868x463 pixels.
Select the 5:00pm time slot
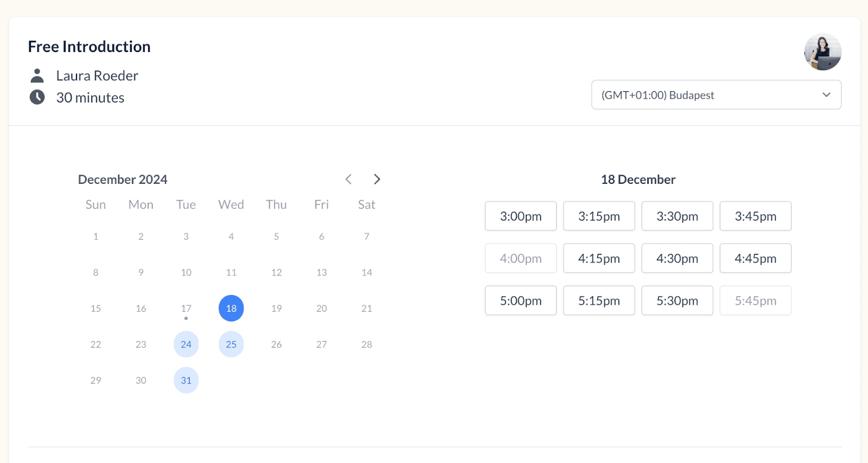click(521, 301)
